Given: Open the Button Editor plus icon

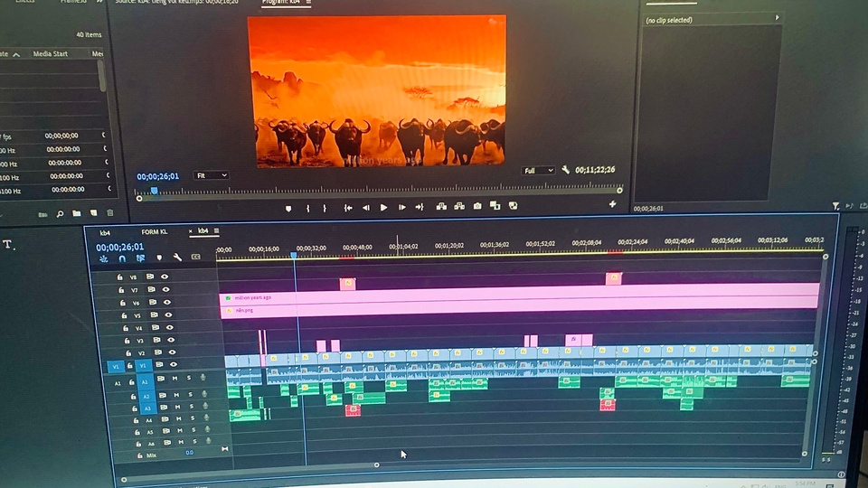Looking at the screenshot, I should pyautogui.click(x=612, y=204).
